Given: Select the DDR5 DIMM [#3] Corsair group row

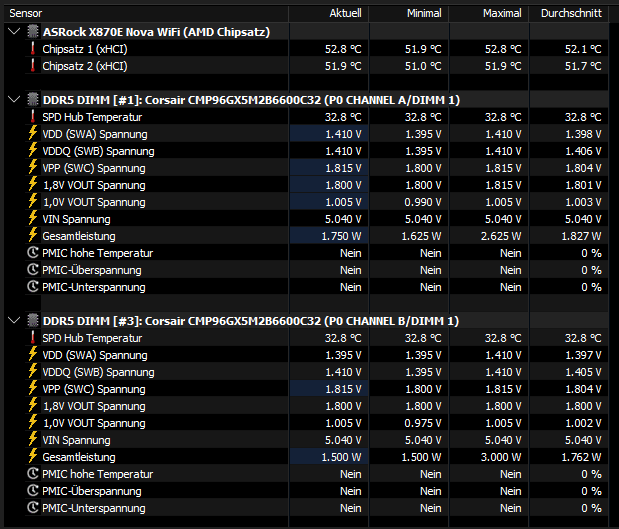Looking at the screenshot, I should coord(251,321).
